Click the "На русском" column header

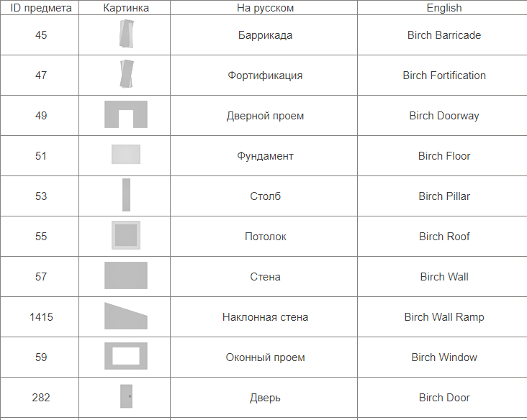(x=265, y=8)
